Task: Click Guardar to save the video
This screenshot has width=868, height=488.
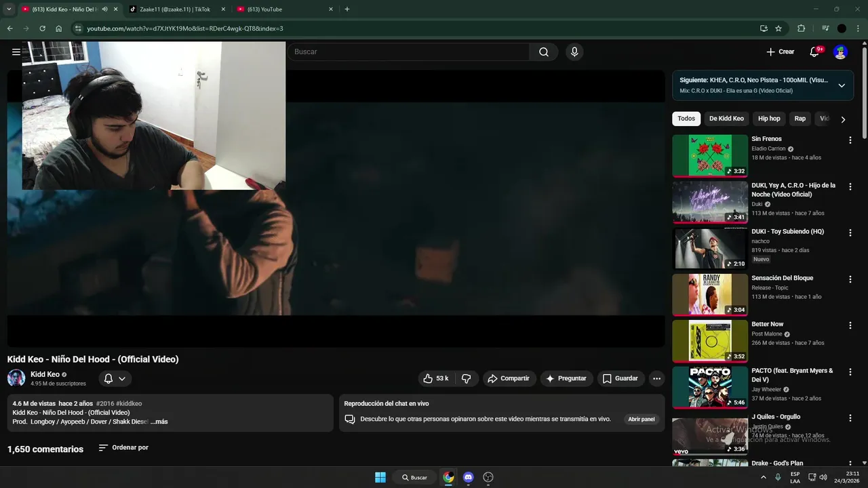Action: 620,378
